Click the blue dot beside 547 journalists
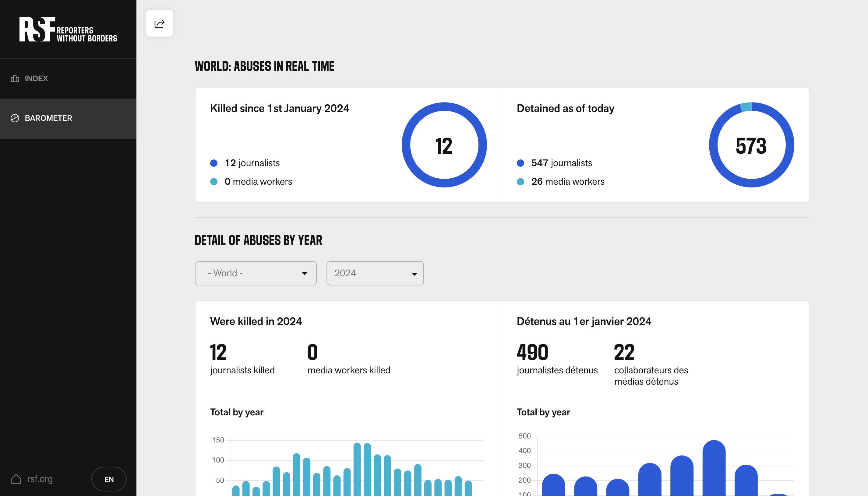Image resolution: width=868 pixels, height=496 pixels. click(x=520, y=163)
